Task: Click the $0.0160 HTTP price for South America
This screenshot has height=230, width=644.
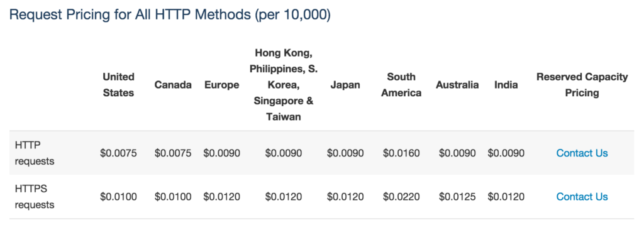Action: pos(401,153)
